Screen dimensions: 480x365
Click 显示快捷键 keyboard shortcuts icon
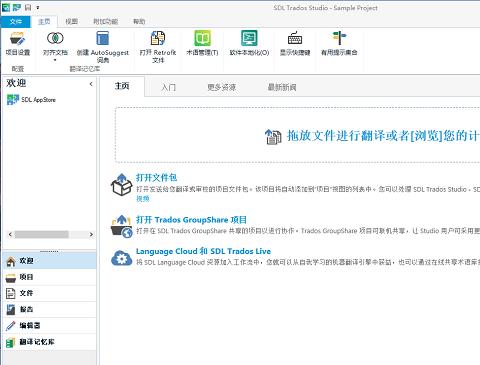pos(295,38)
